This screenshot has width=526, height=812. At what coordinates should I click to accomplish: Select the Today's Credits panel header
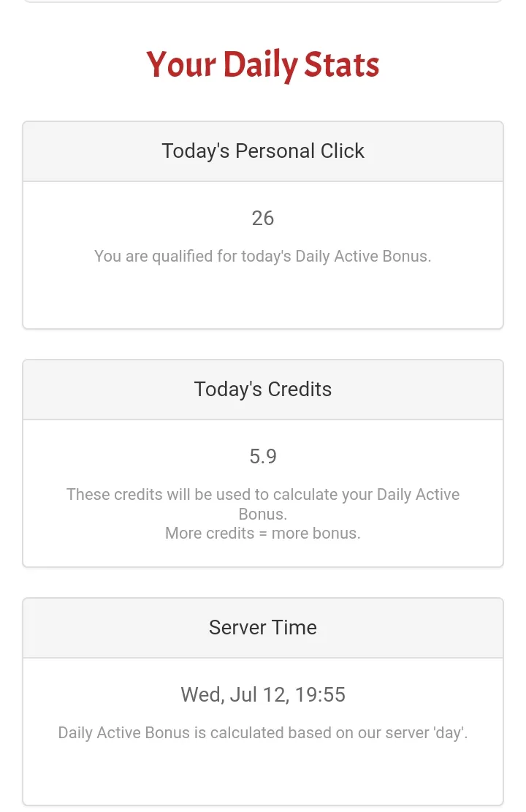[262, 390]
